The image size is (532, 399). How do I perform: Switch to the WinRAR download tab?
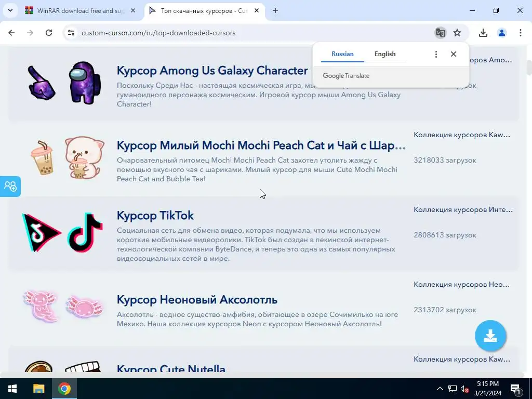81,10
